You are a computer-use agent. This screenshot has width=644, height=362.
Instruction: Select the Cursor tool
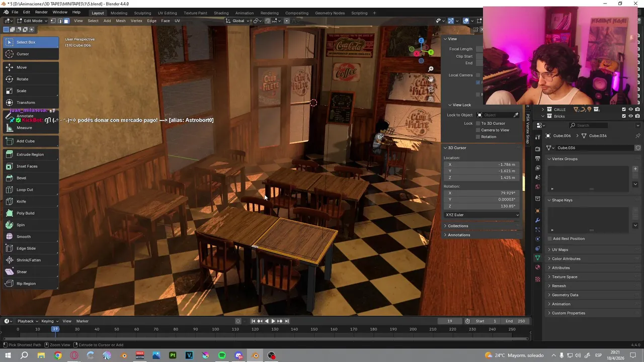point(30,54)
